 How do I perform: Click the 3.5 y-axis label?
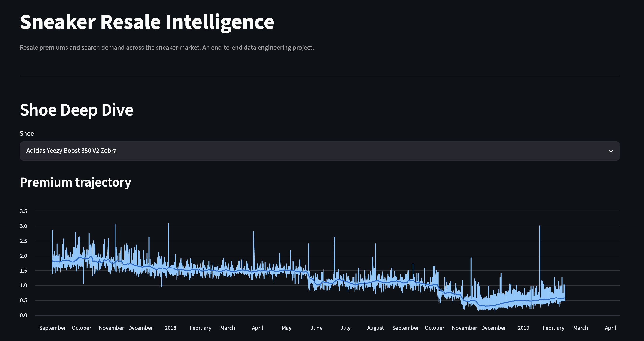pyautogui.click(x=24, y=211)
